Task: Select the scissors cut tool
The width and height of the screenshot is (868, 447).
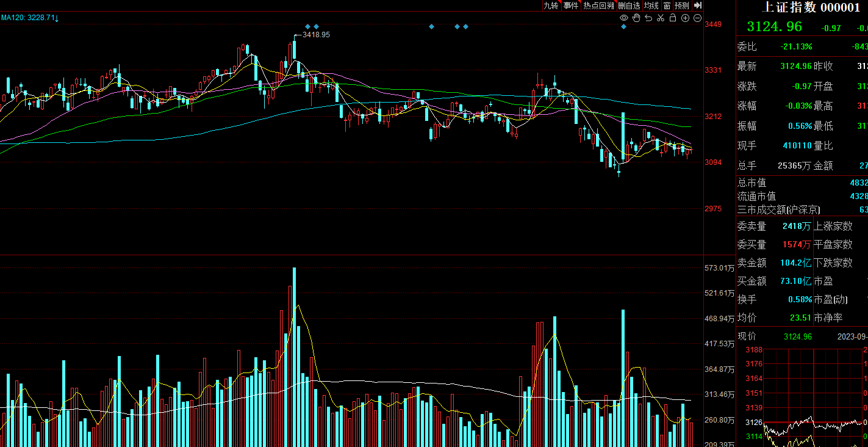Action: pyautogui.click(x=661, y=18)
